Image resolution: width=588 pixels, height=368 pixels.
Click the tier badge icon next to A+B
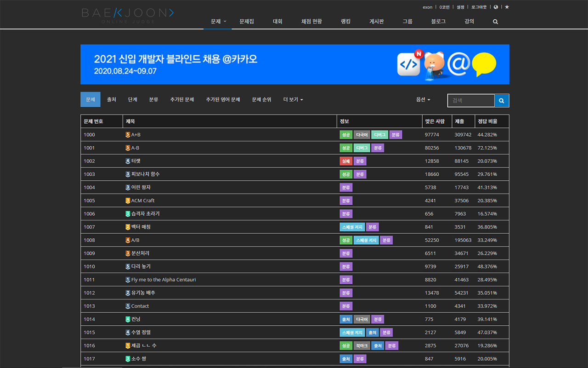[128, 135]
